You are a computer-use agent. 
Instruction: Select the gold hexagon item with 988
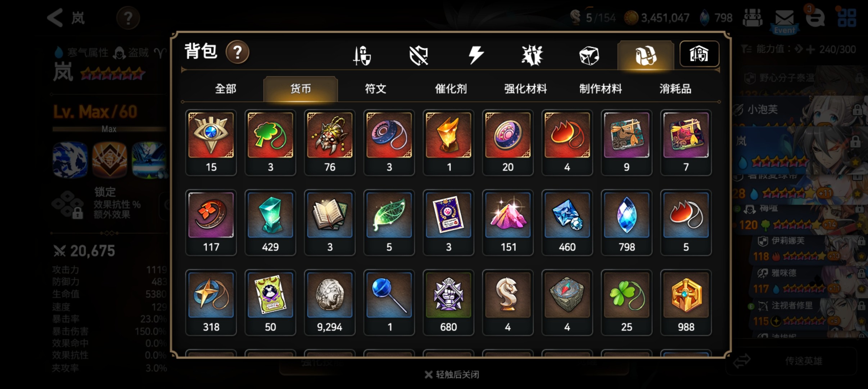[x=686, y=303]
